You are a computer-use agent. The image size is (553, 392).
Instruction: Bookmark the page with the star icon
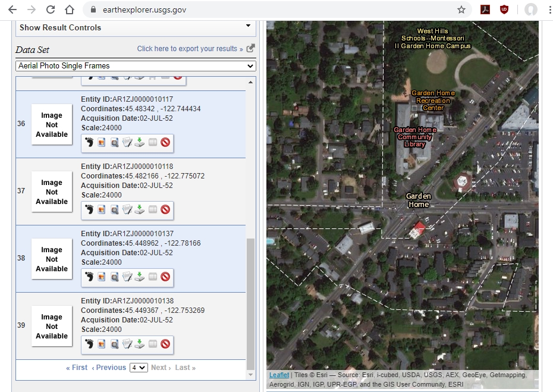[x=461, y=10]
